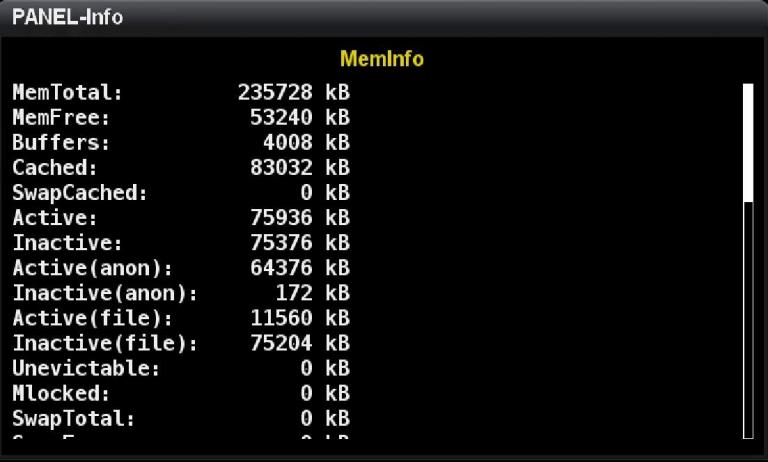Click the Cached row label

point(55,168)
